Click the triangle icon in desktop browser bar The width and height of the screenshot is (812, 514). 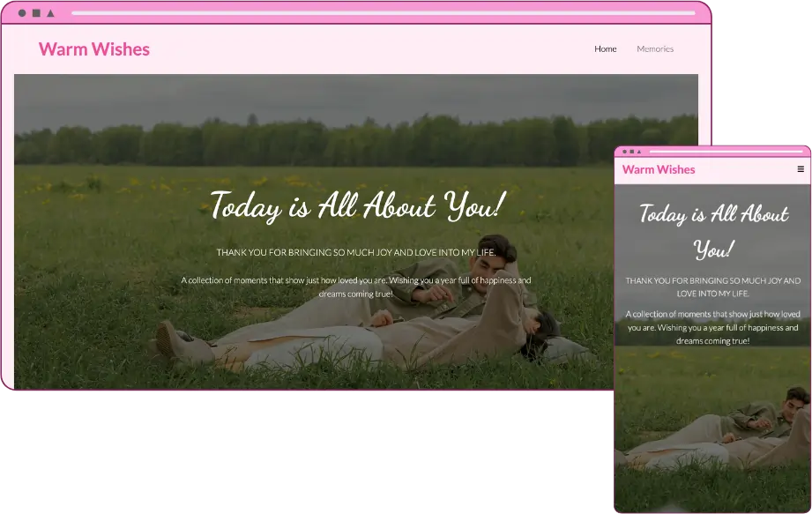[50, 13]
